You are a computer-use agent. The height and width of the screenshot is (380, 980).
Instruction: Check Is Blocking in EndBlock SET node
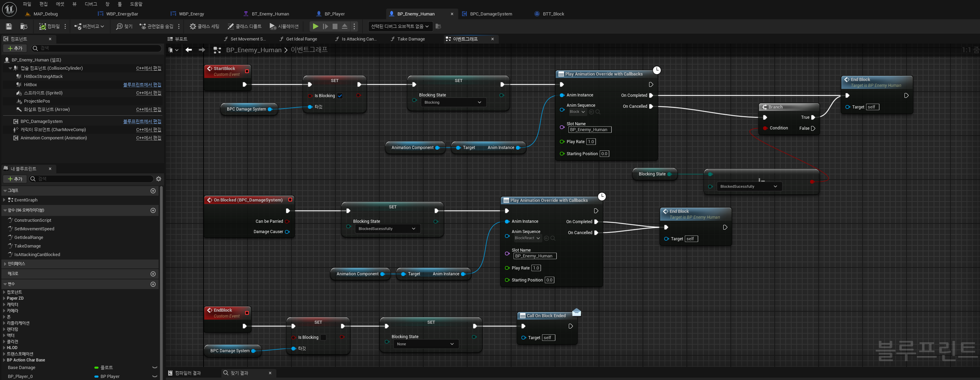(x=323, y=337)
